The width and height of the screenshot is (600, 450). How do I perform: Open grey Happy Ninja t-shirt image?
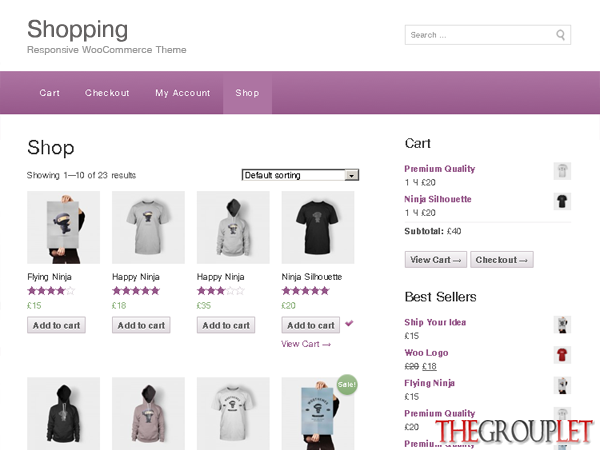(148, 227)
